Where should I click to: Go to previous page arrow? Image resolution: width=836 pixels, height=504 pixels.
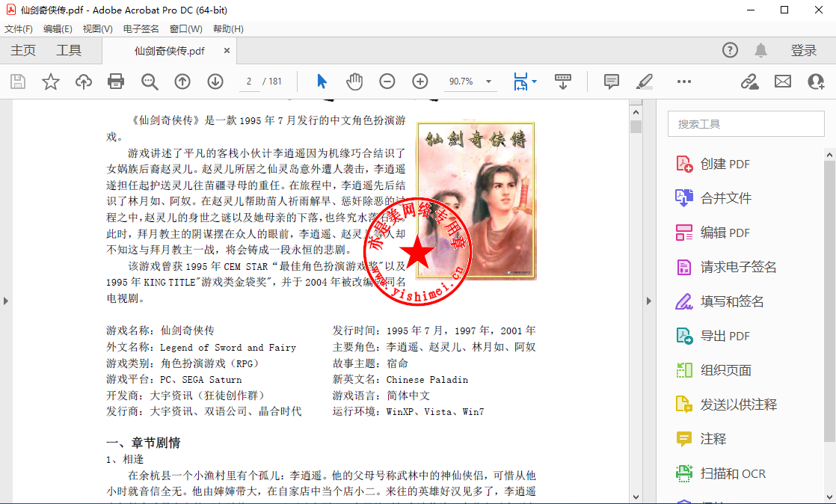182,82
